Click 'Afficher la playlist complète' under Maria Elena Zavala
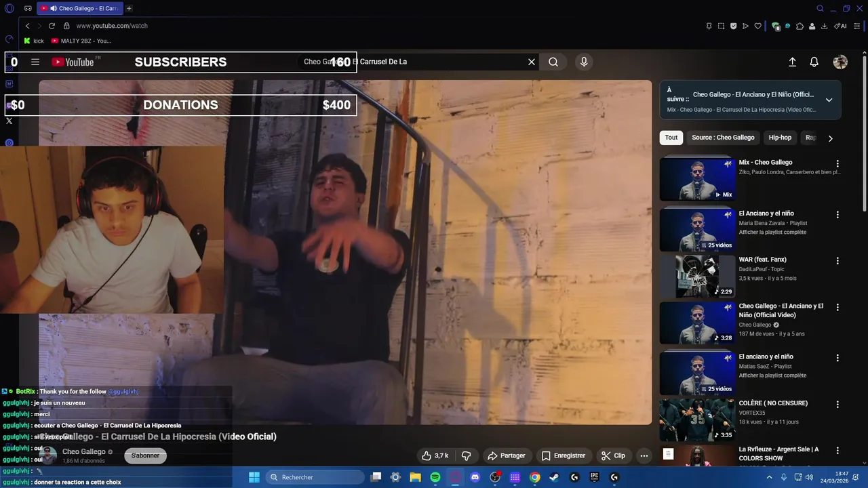Screen dimensions: 868x488 772,232
